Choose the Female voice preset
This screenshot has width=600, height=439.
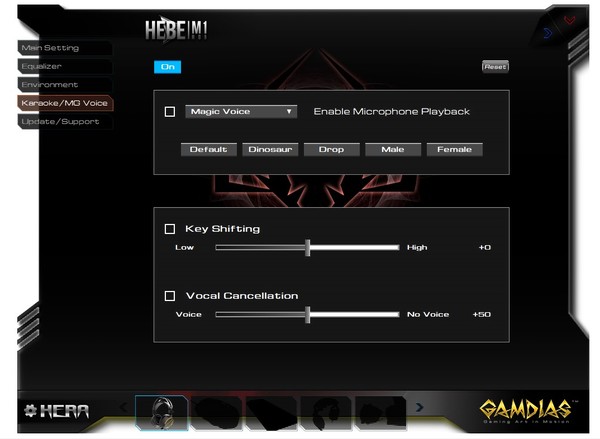pyautogui.click(x=454, y=150)
